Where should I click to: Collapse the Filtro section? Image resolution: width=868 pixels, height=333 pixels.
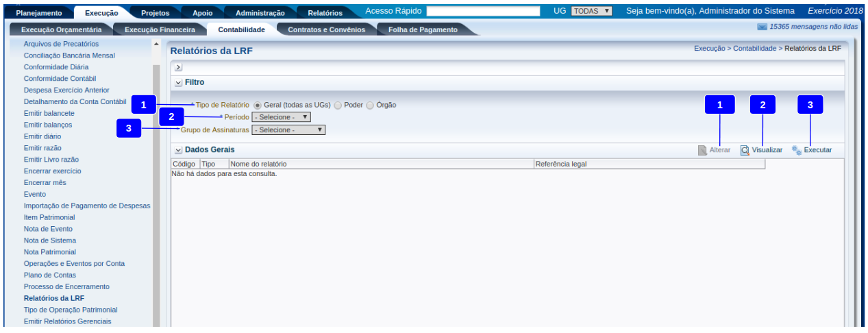coord(178,82)
